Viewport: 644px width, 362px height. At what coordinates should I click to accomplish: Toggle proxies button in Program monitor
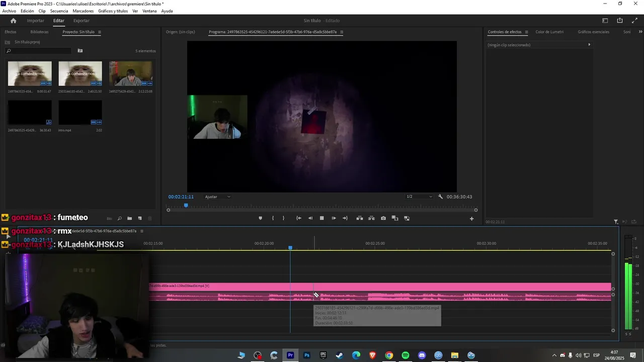(x=407, y=218)
